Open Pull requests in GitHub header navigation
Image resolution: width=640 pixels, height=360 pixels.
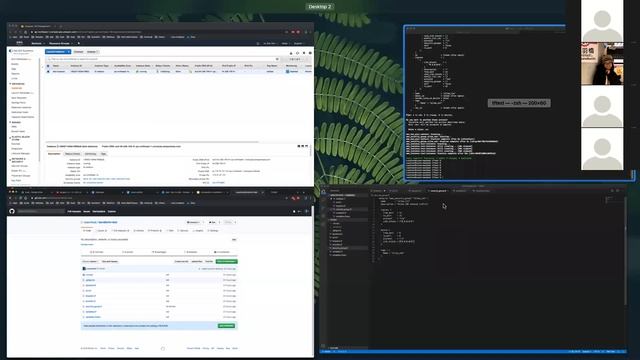pyautogui.click(x=74, y=211)
